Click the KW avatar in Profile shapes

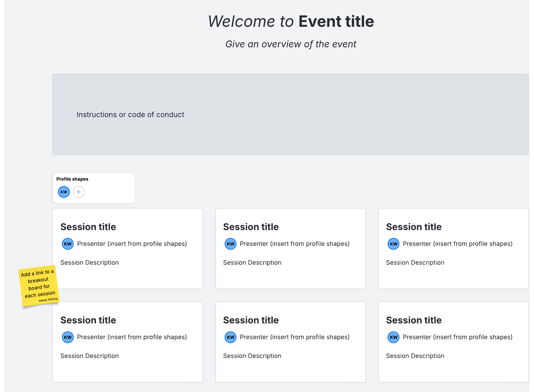[x=64, y=192]
